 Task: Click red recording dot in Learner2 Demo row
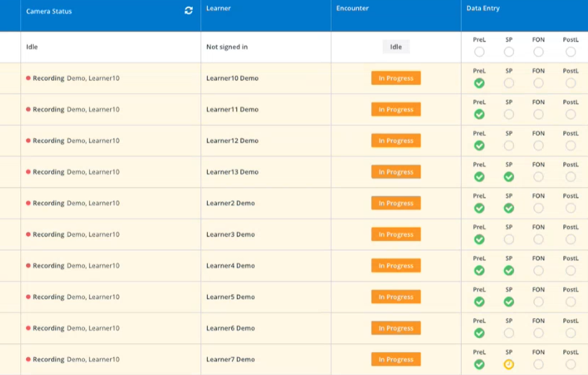pos(28,203)
